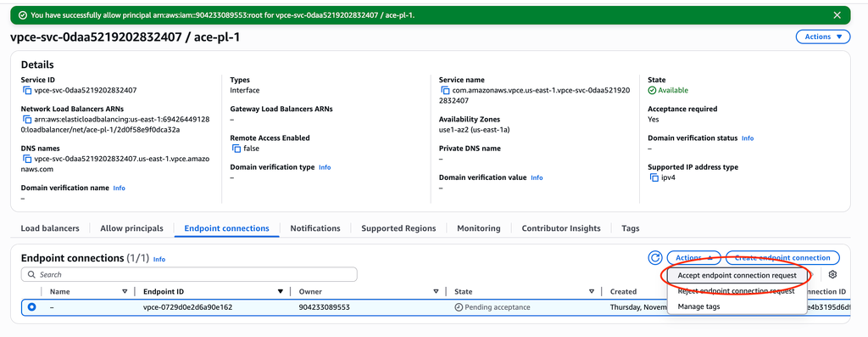Choose Accept endpoint connection request
Screen dimensions: 868x337
point(737,276)
